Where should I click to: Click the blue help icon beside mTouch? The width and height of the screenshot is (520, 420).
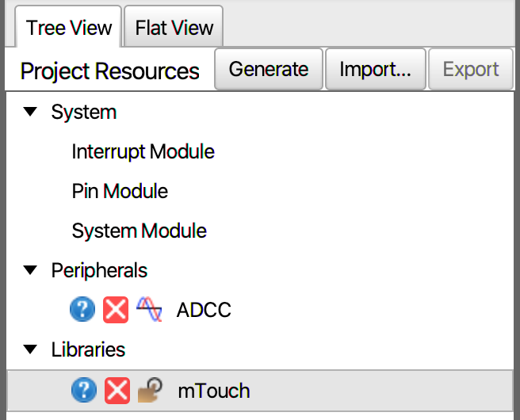tap(83, 390)
